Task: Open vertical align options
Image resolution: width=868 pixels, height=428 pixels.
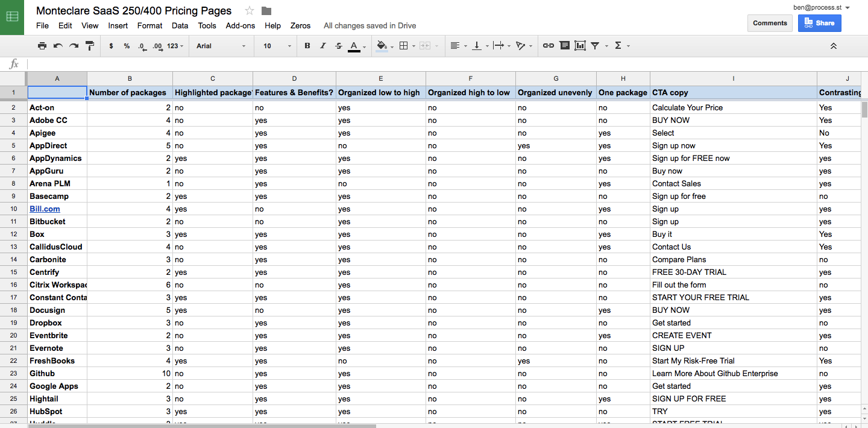Action: point(477,46)
